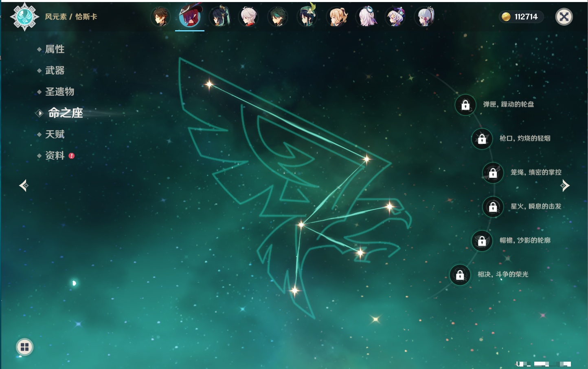
Task: Select Zhongli's portrait in the character bar
Action: tap(160, 17)
